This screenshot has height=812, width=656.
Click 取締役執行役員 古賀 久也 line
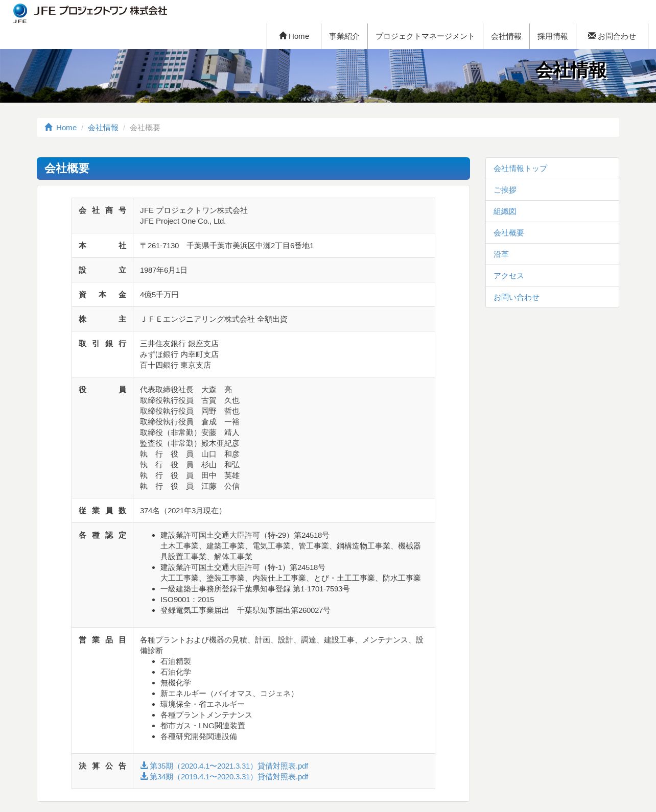[190, 400]
